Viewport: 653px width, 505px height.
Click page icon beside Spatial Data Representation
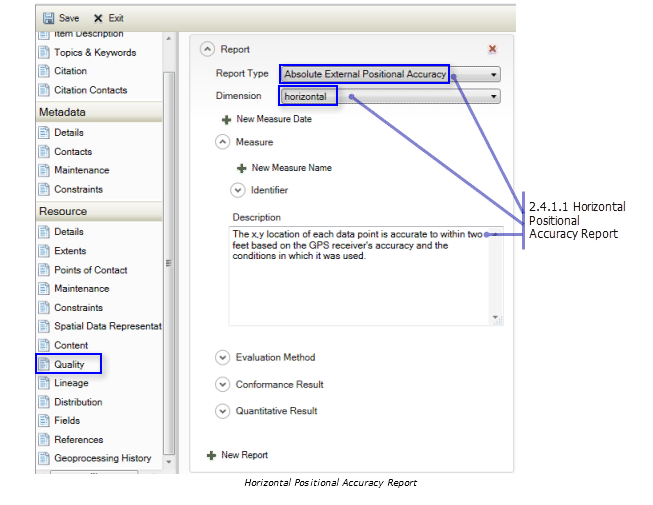44,326
